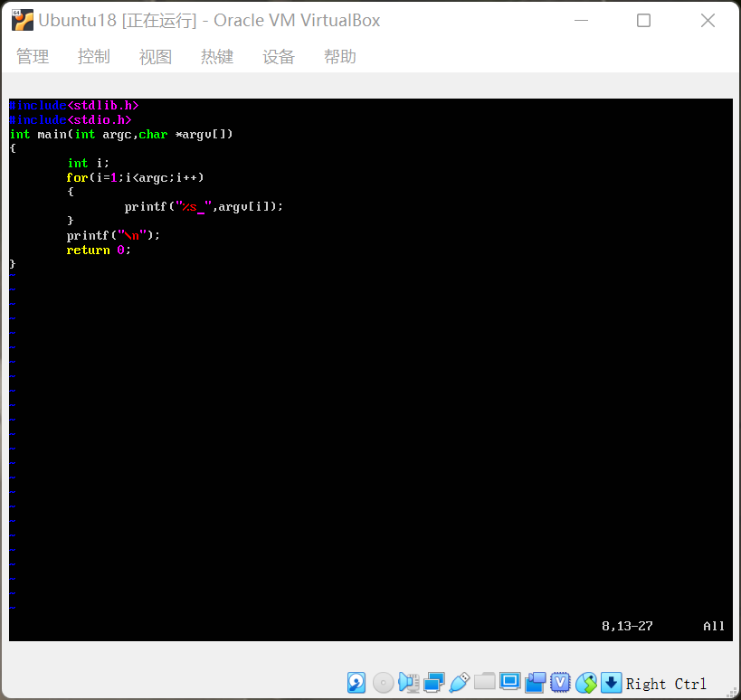Open the 设备 menu
741x700 pixels.
(x=279, y=56)
